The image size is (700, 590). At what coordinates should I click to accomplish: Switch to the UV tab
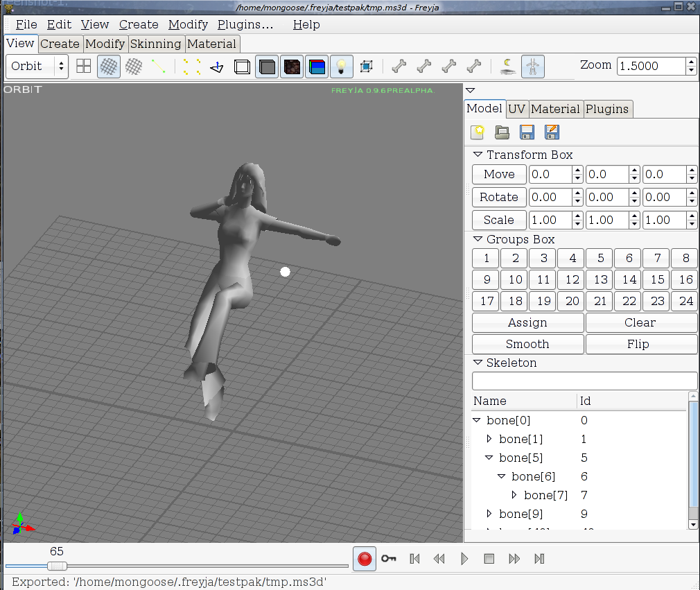[x=516, y=109]
